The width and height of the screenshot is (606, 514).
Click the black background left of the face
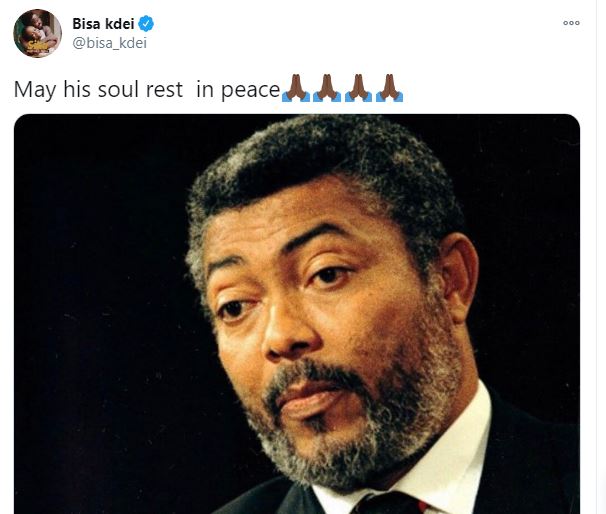tap(100, 309)
